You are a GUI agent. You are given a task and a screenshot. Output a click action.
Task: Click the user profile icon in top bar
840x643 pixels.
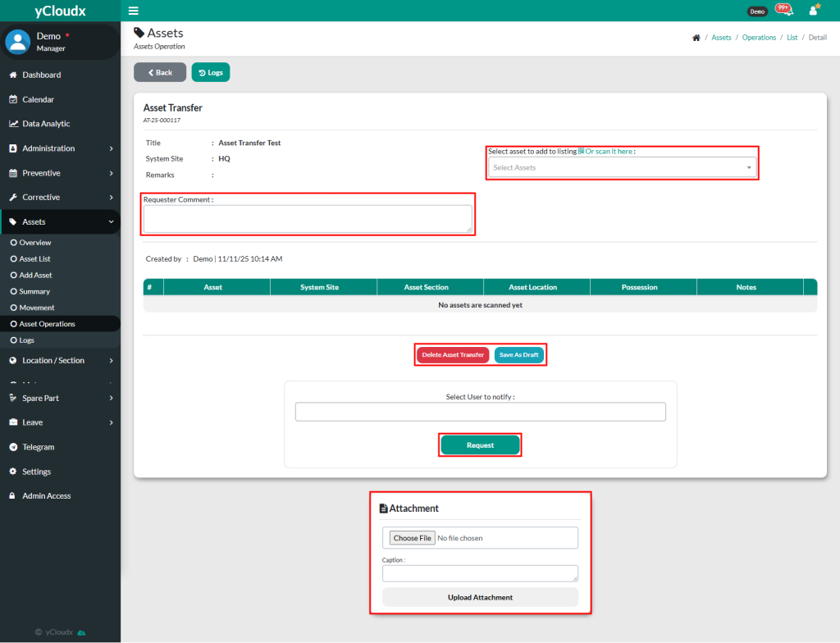click(x=814, y=11)
